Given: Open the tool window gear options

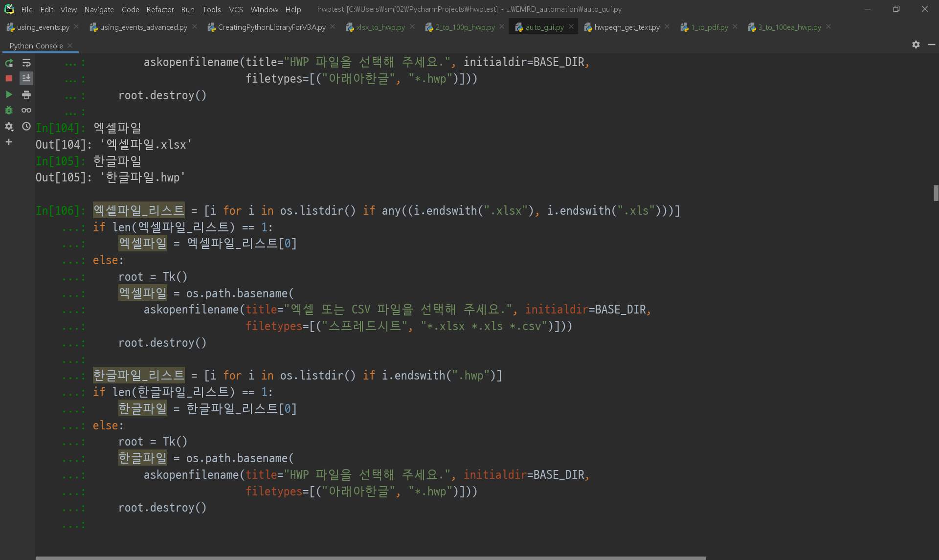Looking at the screenshot, I should 916,45.
